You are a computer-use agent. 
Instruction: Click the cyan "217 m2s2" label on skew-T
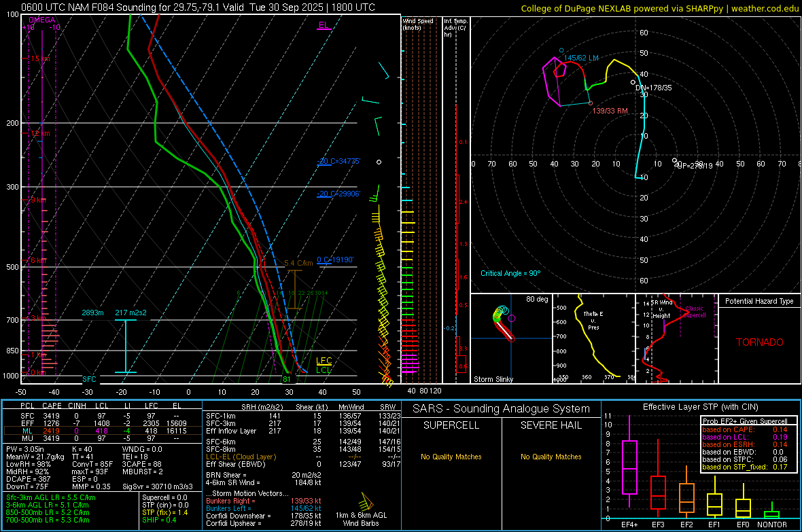(x=131, y=313)
